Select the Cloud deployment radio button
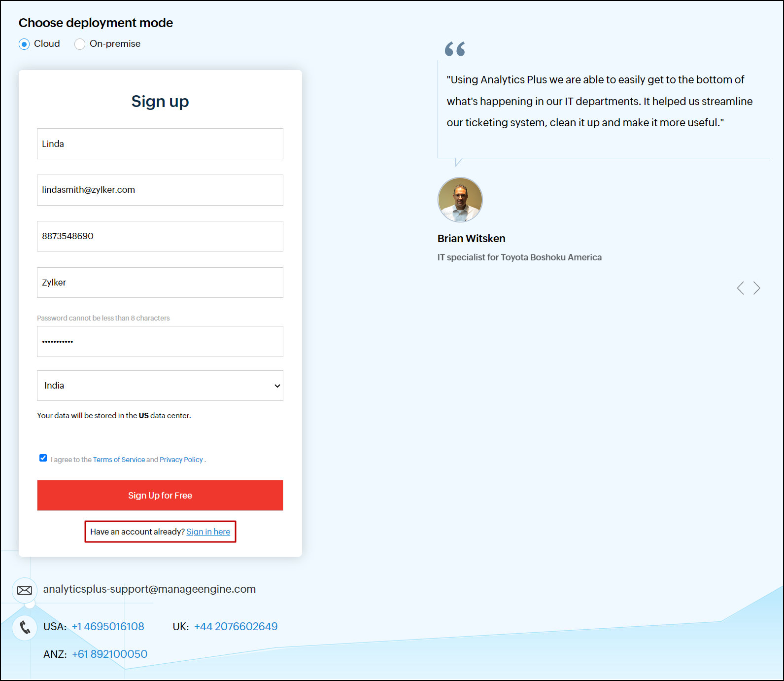Screen dimensions: 784x681 pyautogui.click(x=24, y=44)
